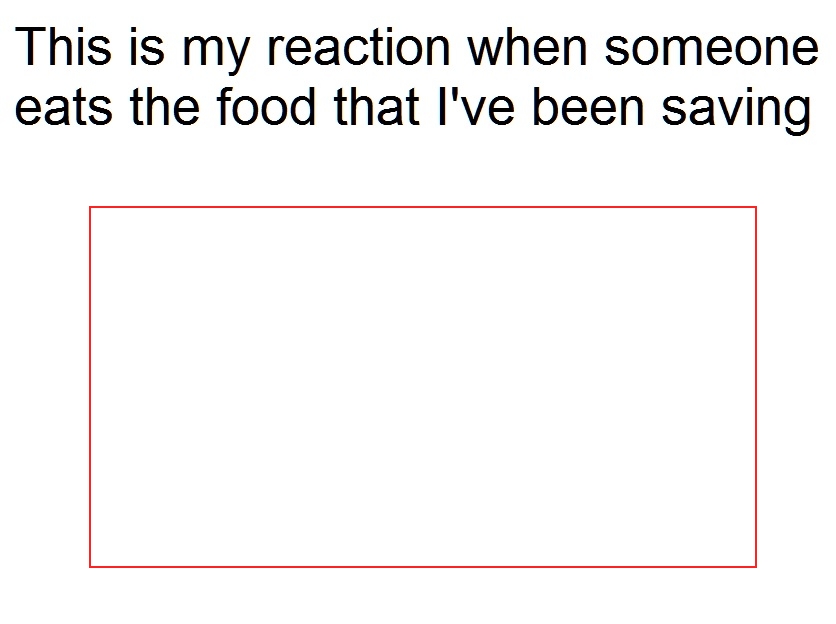Viewport: 836px width, 624px height.
Task: Click the empty red-bordered rectangle
Action: coord(423,387)
